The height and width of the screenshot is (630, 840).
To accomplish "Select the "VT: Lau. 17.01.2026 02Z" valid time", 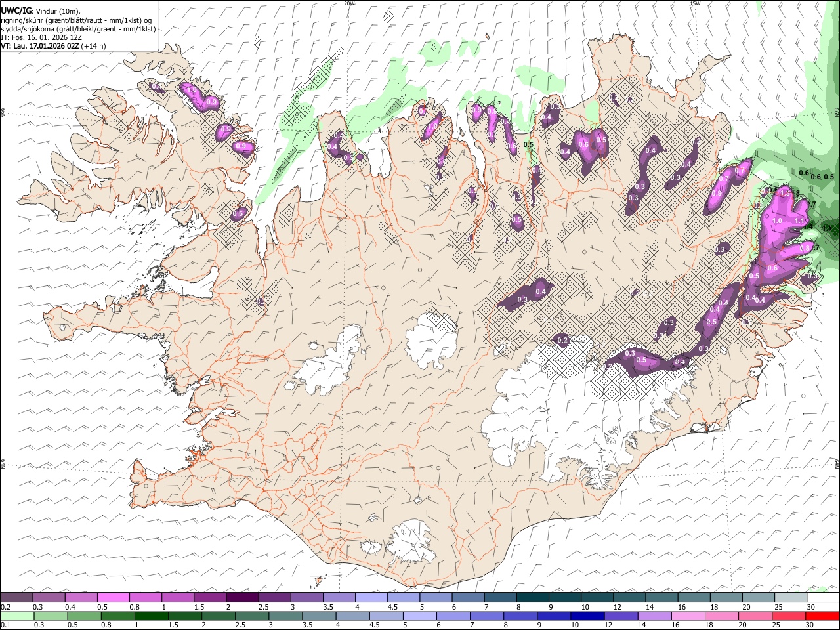I will coord(41,46).
